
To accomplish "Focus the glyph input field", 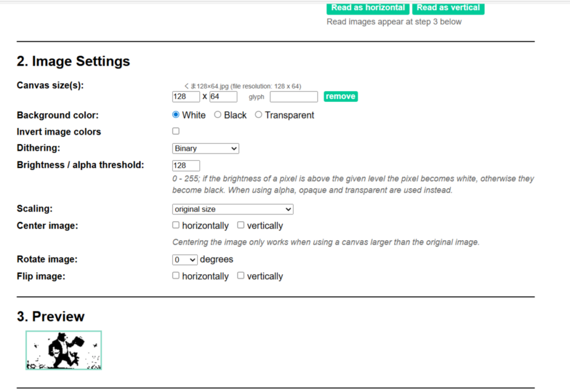I will coord(294,97).
